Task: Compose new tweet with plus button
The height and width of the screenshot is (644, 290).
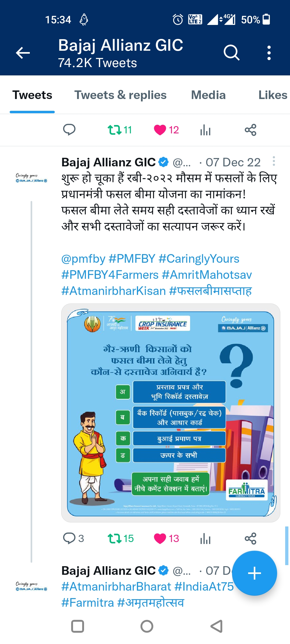Action: pos(254,573)
